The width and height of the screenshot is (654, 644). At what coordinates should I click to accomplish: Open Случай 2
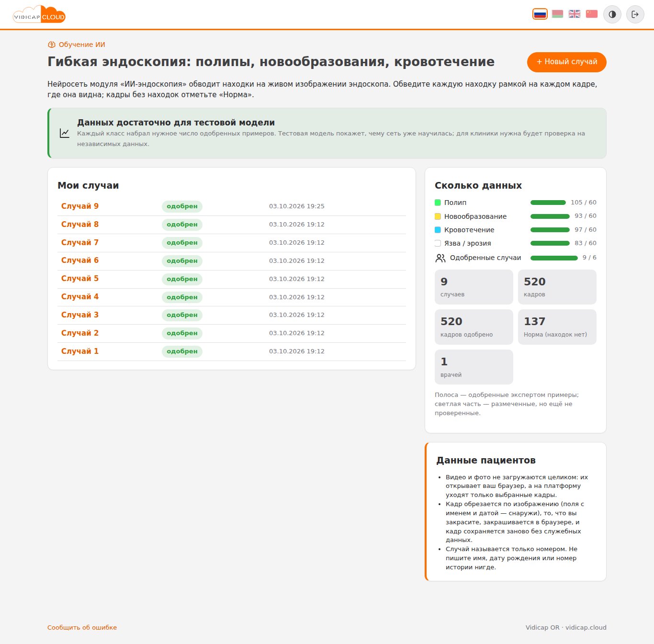tap(80, 333)
